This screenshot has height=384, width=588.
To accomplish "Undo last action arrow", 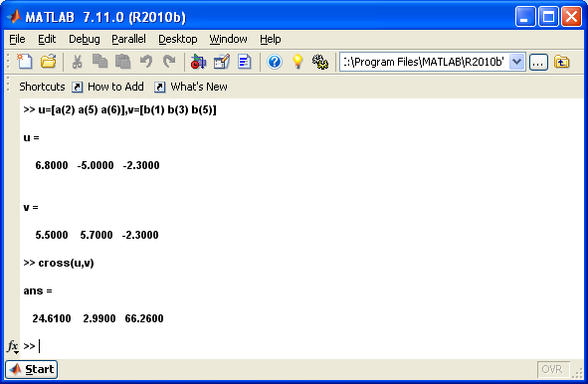I will tap(146, 62).
